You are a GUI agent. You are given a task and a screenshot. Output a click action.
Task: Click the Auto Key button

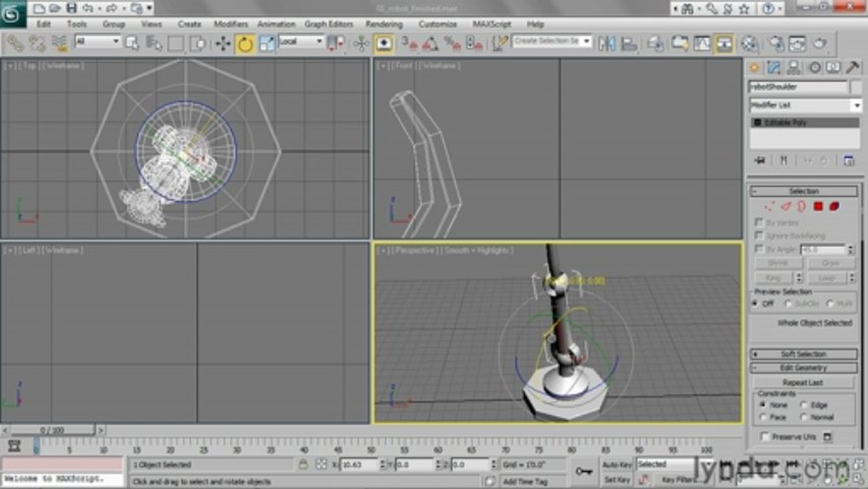(617, 465)
